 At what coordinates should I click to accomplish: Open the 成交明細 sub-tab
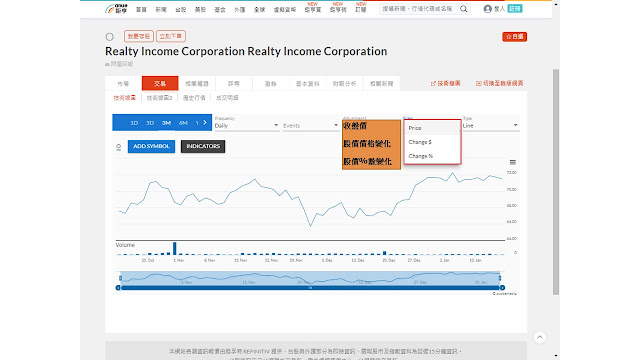click(x=227, y=98)
